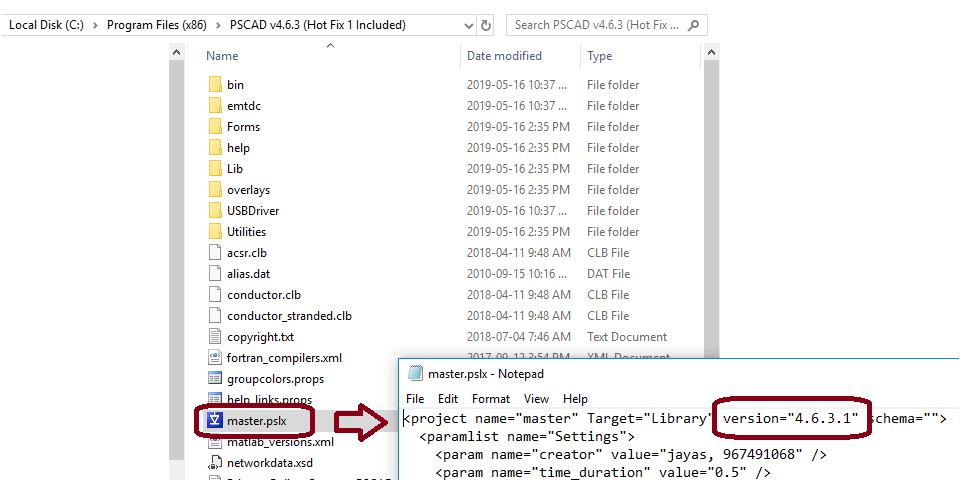Select the Utilities folder icon
The image size is (976, 484).
click(x=215, y=232)
